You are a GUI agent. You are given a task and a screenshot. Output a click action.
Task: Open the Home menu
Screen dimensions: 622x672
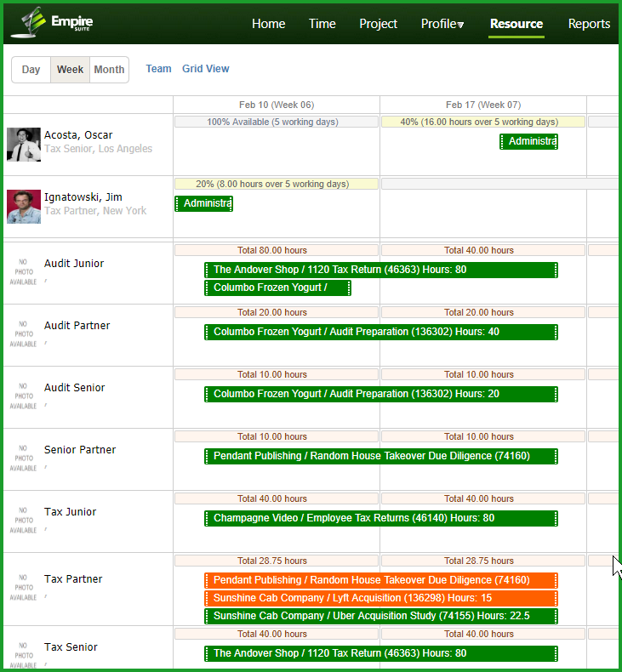click(268, 24)
